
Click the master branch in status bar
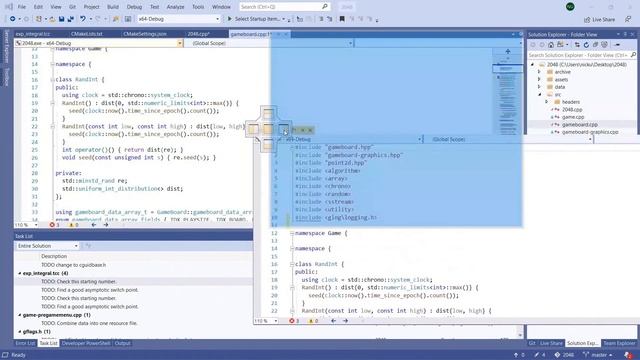[598, 355]
